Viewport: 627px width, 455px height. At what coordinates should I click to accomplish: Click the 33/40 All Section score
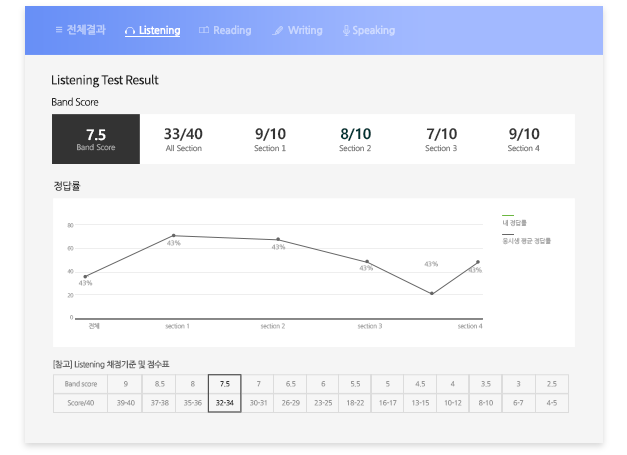tap(184, 139)
